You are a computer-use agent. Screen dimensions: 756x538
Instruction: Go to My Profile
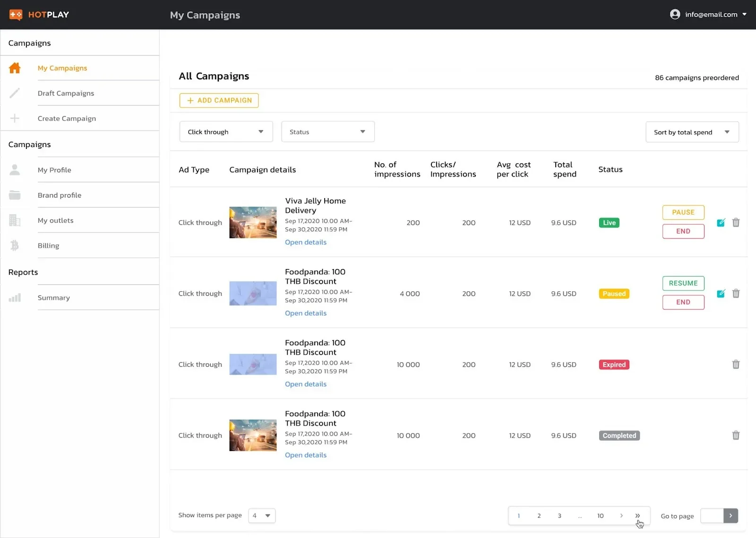(x=54, y=170)
